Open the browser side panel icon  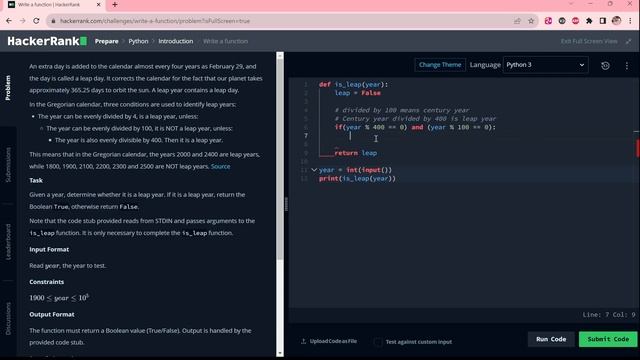pyautogui.click(x=603, y=21)
